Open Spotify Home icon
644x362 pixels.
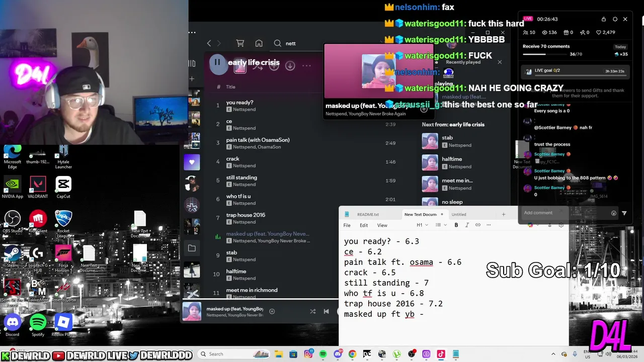[x=259, y=43]
